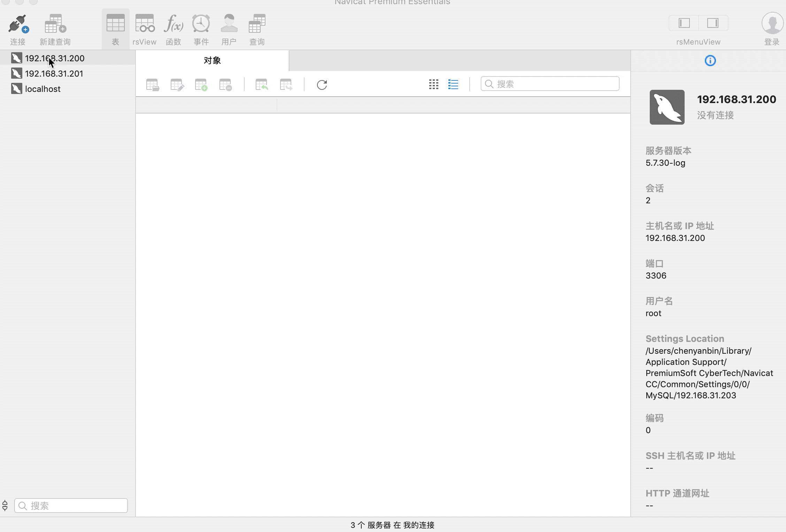Switch to grid icon view
The height and width of the screenshot is (532, 786).
tap(433, 84)
